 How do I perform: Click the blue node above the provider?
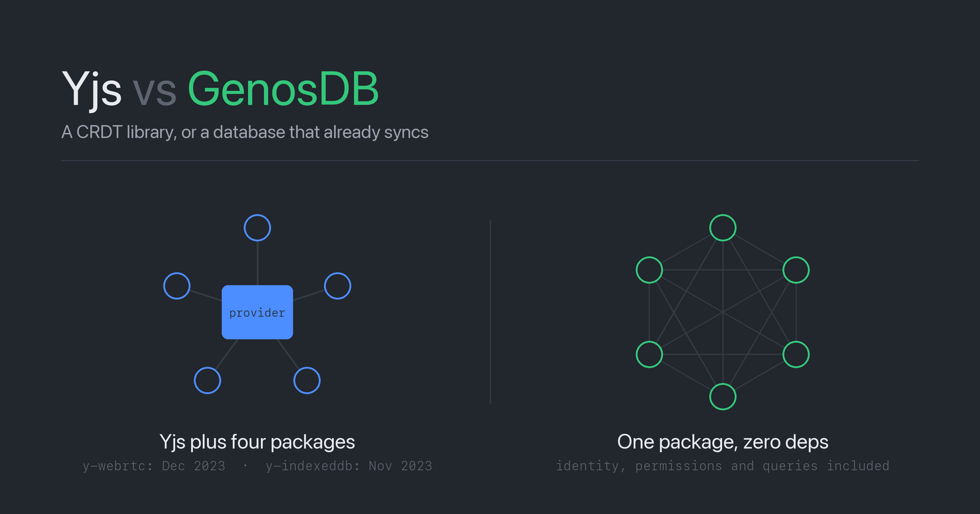tap(257, 228)
